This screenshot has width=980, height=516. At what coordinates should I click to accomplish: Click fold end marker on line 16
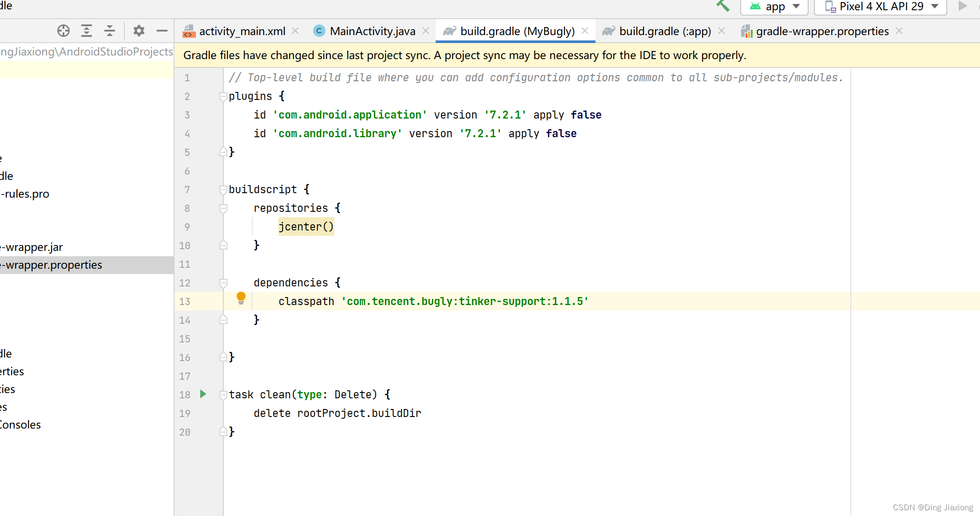click(x=223, y=357)
